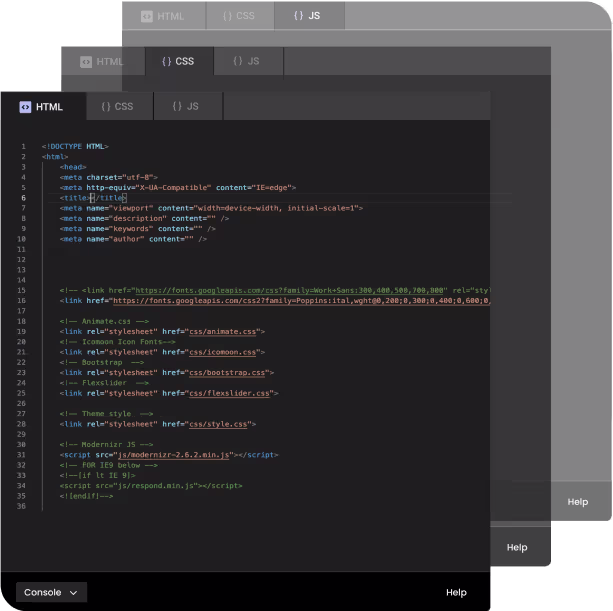Click the author meta tag line
Viewport: 613px width, 611px height.
[133, 239]
